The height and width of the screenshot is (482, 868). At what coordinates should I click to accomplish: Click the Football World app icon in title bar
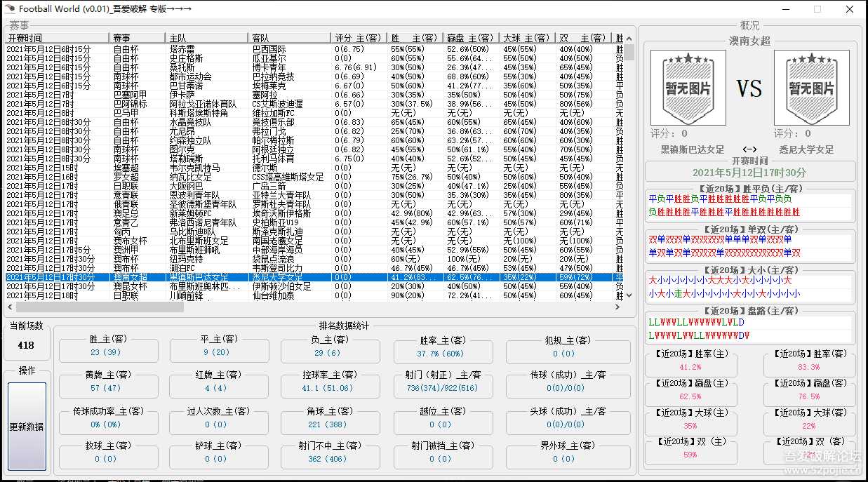8,9
